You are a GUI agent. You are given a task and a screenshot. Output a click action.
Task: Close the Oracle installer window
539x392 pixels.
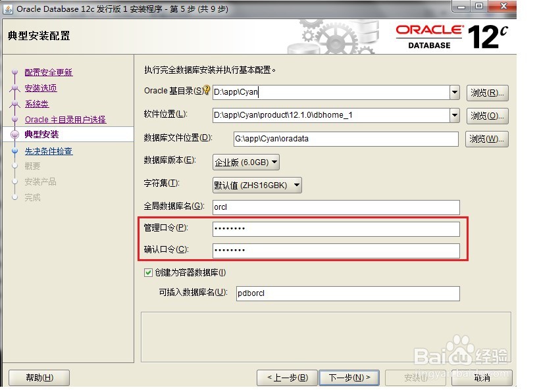pyautogui.click(x=503, y=6)
